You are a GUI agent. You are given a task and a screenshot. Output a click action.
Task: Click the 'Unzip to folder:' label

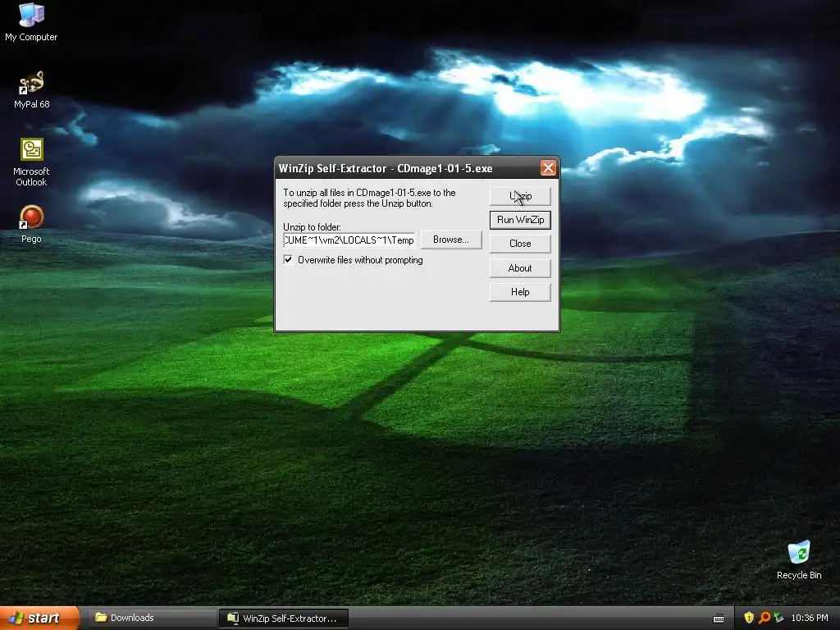click(x=312, y=226)
